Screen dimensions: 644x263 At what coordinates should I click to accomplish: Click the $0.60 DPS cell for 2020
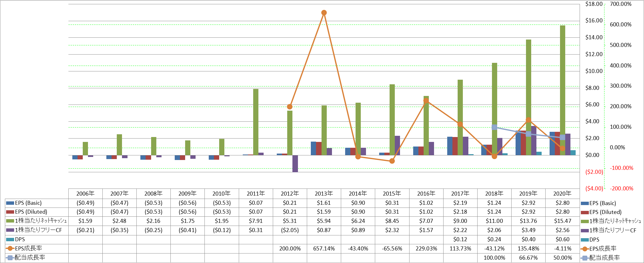562,239
